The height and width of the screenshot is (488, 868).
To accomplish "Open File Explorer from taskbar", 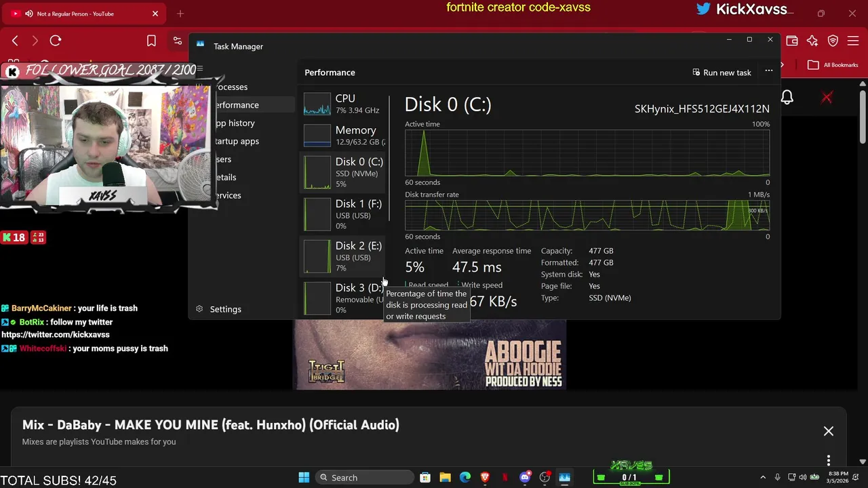I will [x=445, y=477].
